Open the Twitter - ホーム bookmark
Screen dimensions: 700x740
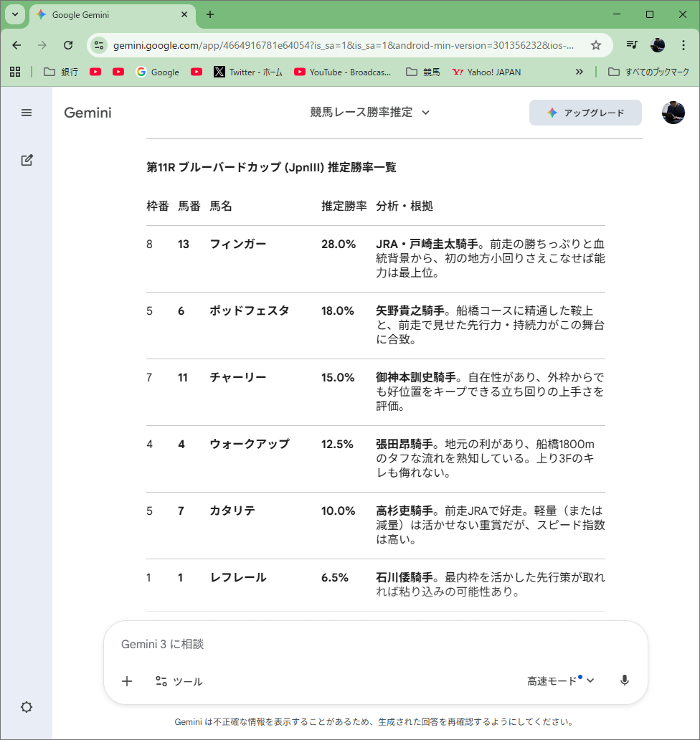tap(248, 72)
